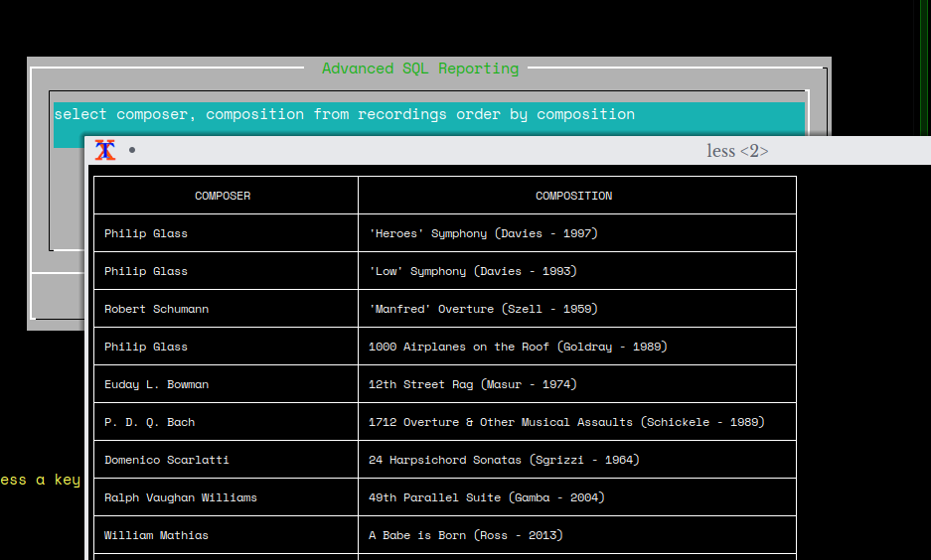Select the 'Heroes' Symphony composition cell

(x=483, y=233)
